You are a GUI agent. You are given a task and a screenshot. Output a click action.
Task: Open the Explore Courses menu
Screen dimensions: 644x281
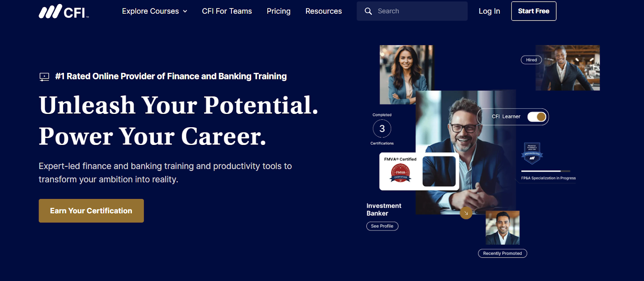(x=155, y=11)
